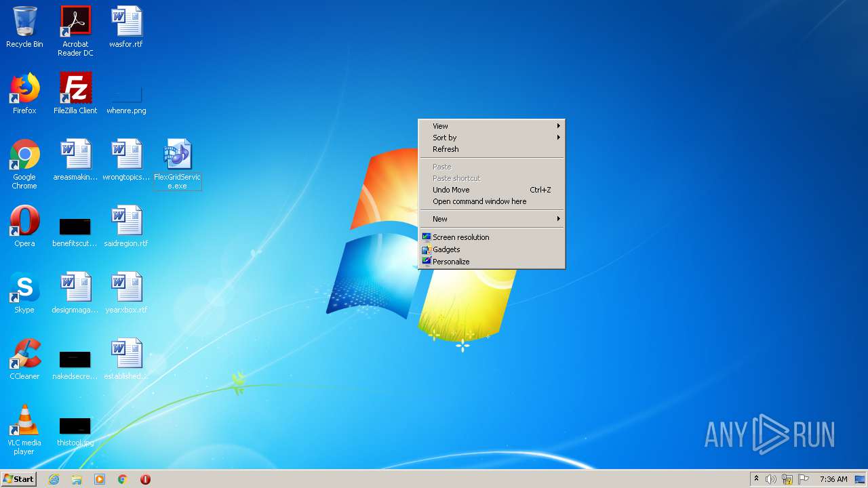Choose Personalize from context menu
868x488 pixels.
click(x=492, y=262)
